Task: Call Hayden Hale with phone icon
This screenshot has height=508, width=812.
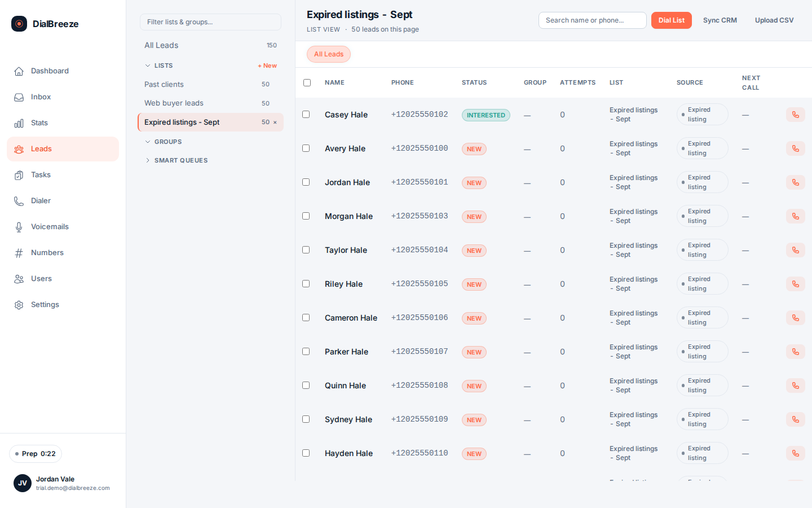Action: 795,453
